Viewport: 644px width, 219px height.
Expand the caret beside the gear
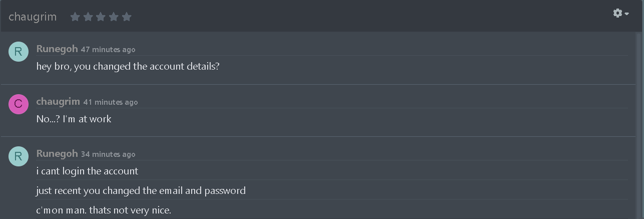click(x=627, y=14)
